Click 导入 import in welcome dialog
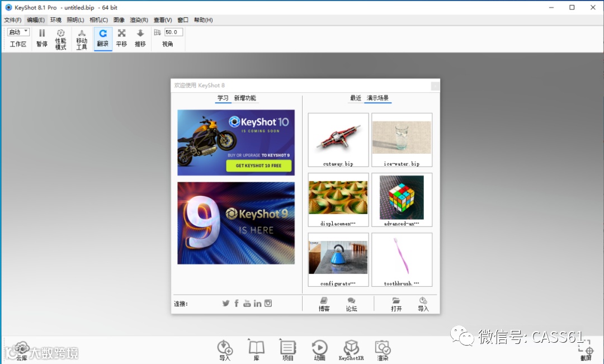604x364 pixels. [423, 304]
